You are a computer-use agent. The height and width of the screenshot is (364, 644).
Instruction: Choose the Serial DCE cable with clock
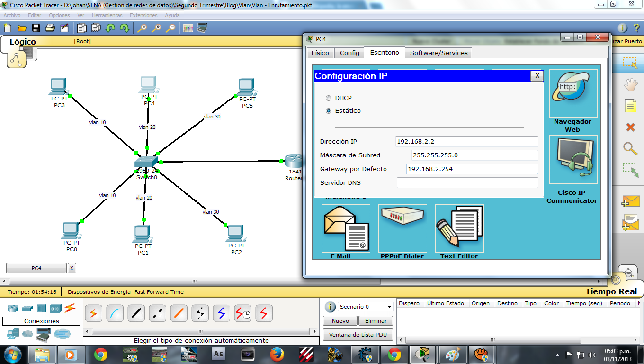(242, 313)
